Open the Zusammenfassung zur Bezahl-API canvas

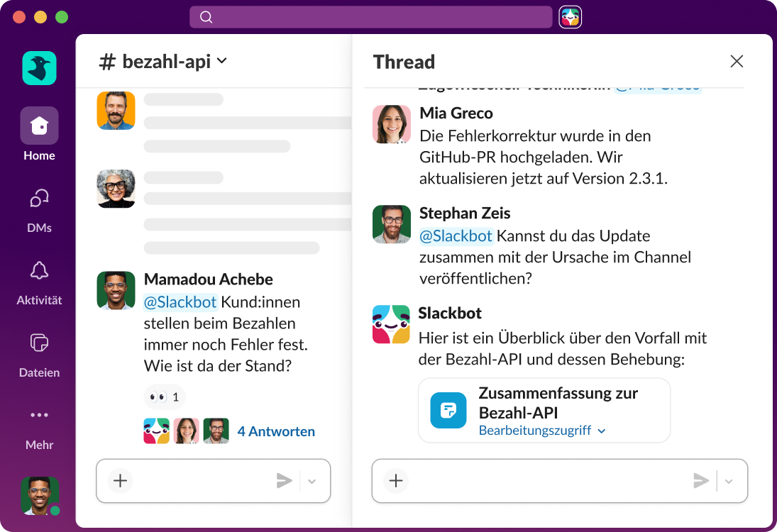click(544, 410)
